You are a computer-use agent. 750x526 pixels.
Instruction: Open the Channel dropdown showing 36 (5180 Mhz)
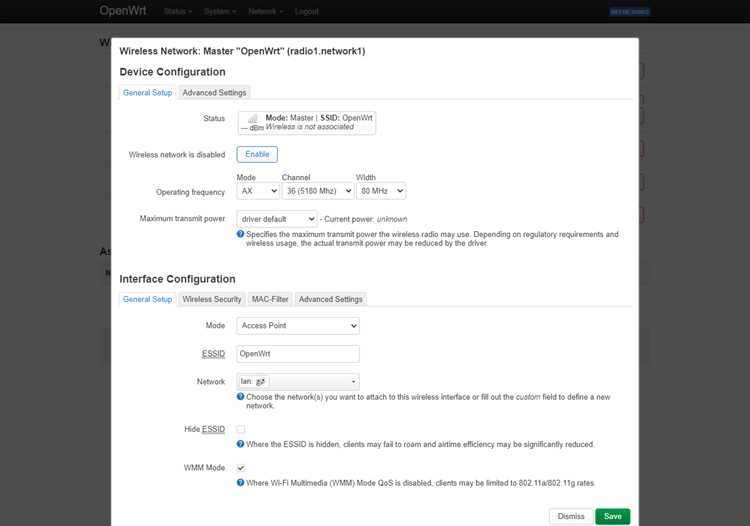pos(318,191)
